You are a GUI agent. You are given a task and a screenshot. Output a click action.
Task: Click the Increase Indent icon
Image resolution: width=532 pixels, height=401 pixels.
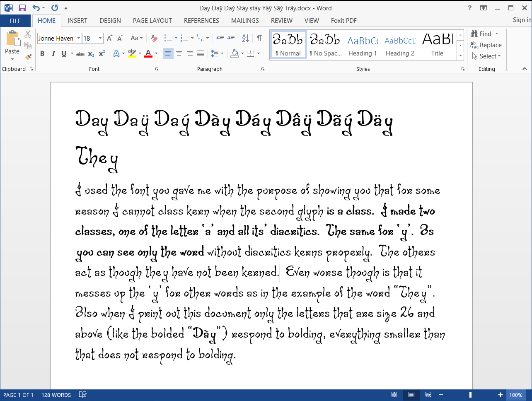(x=231, y=39)
